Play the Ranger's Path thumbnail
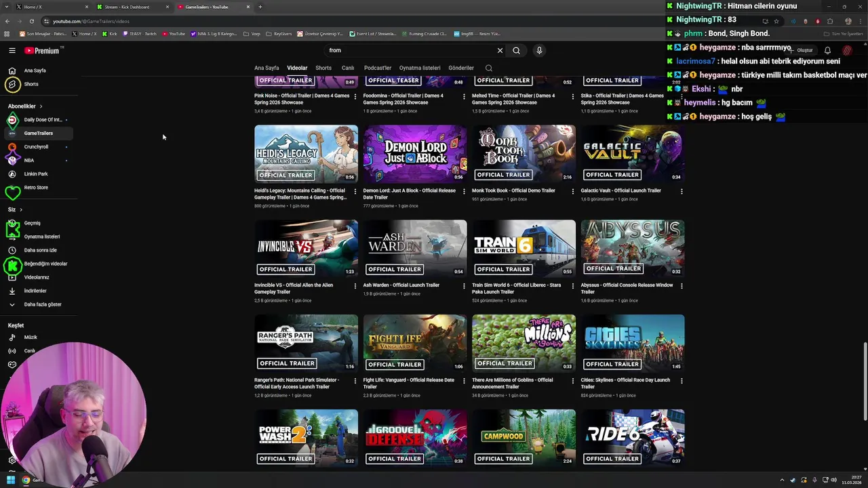This screenshot has width=868, height=488. [306, 344]
